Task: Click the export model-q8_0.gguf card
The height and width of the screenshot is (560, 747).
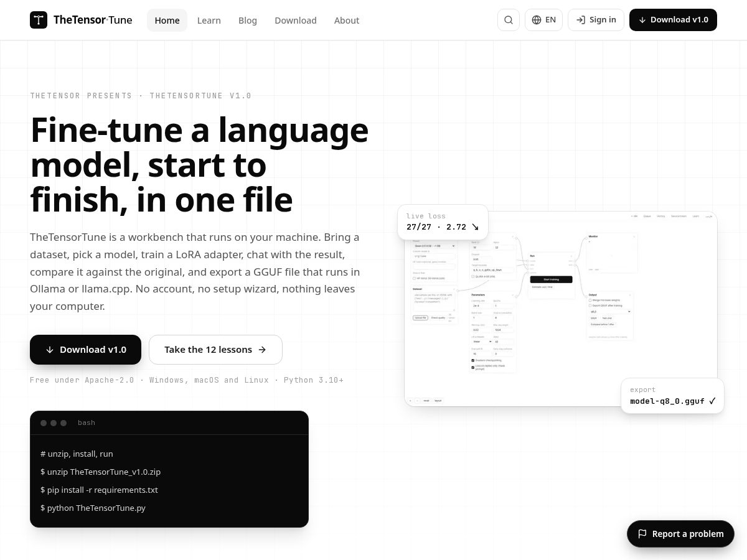Action: click(672, 396)
